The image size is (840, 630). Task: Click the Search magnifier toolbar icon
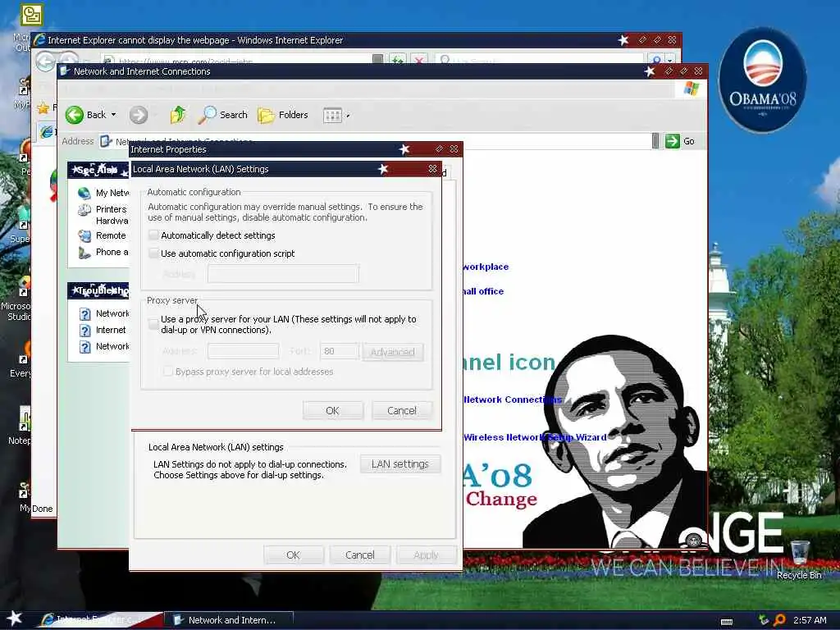207,115
